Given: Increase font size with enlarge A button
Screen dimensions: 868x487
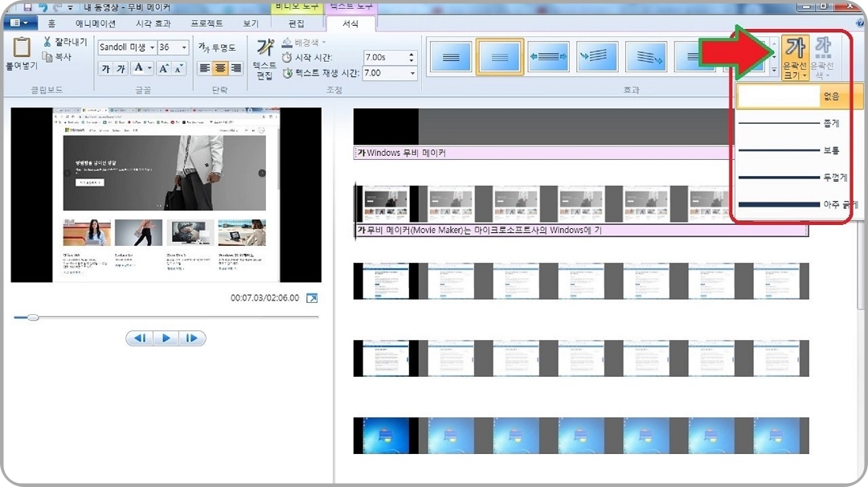Looking at the screenshot, I should 163,68.
